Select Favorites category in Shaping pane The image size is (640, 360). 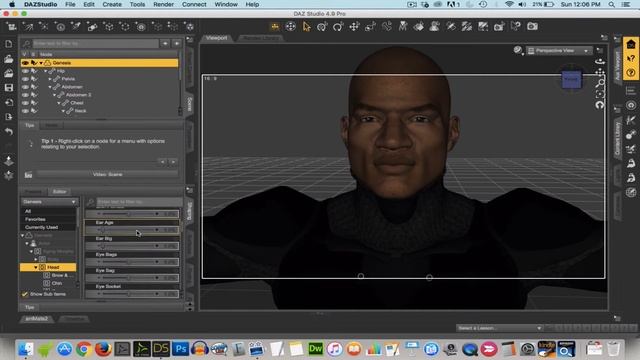coord(48,219)
